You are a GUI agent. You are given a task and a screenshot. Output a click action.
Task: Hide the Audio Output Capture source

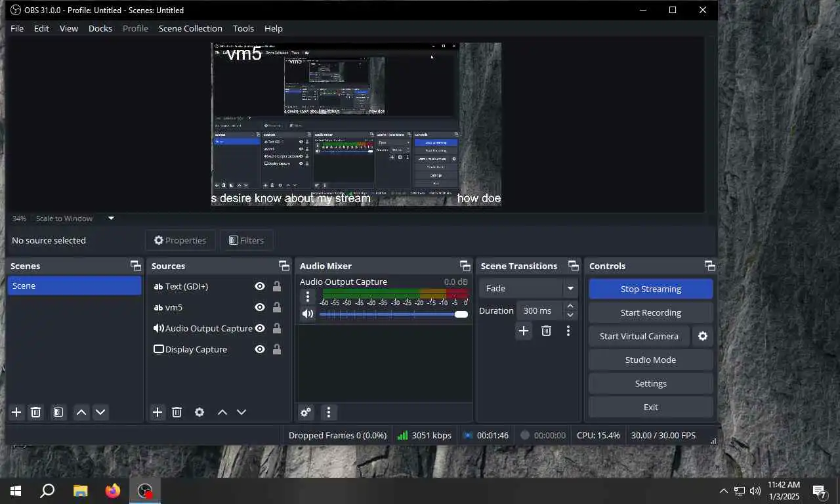(x=260, y=328)
